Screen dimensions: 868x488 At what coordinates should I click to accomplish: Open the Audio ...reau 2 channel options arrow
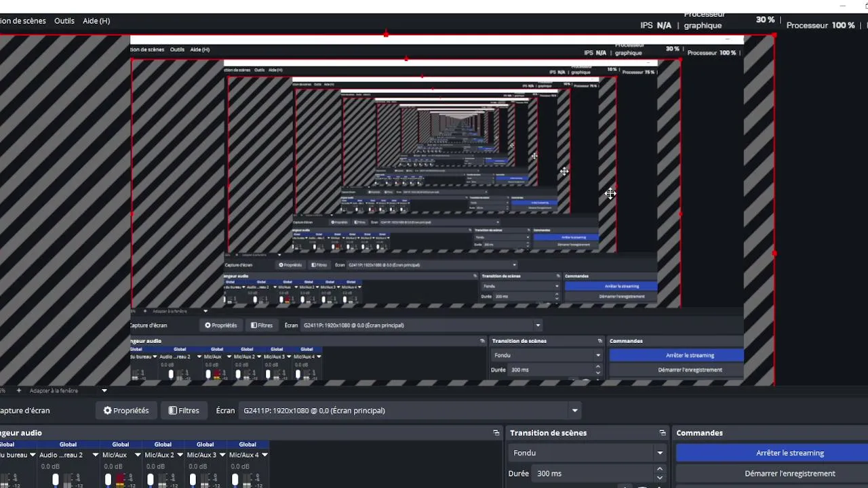[x=95, y=455]
